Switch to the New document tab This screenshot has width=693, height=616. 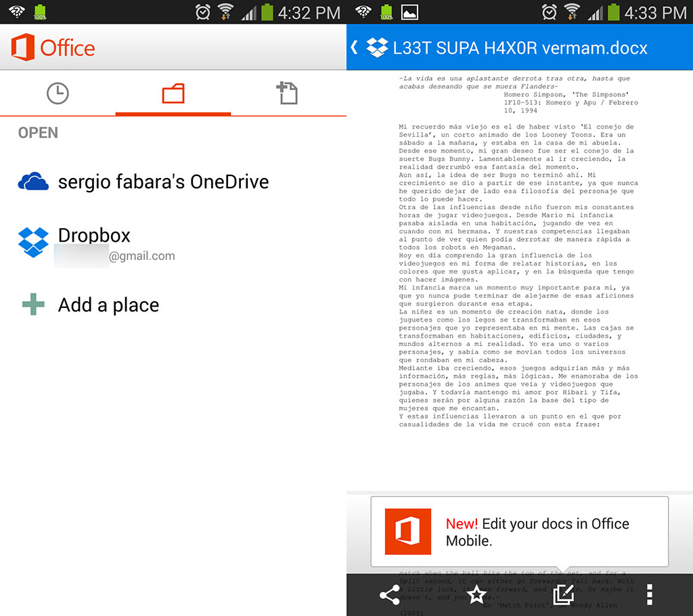click(x=288, y=93)
